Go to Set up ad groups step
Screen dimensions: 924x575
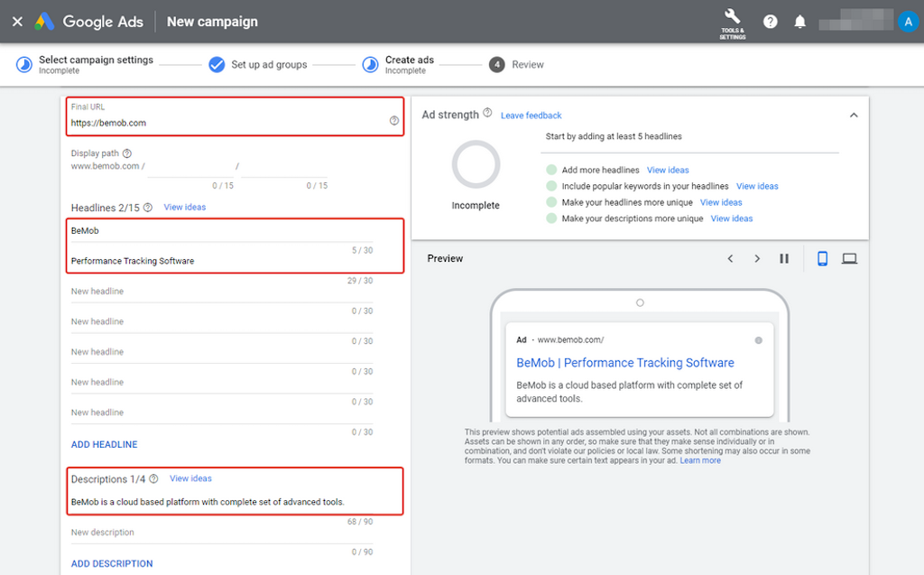268,65
